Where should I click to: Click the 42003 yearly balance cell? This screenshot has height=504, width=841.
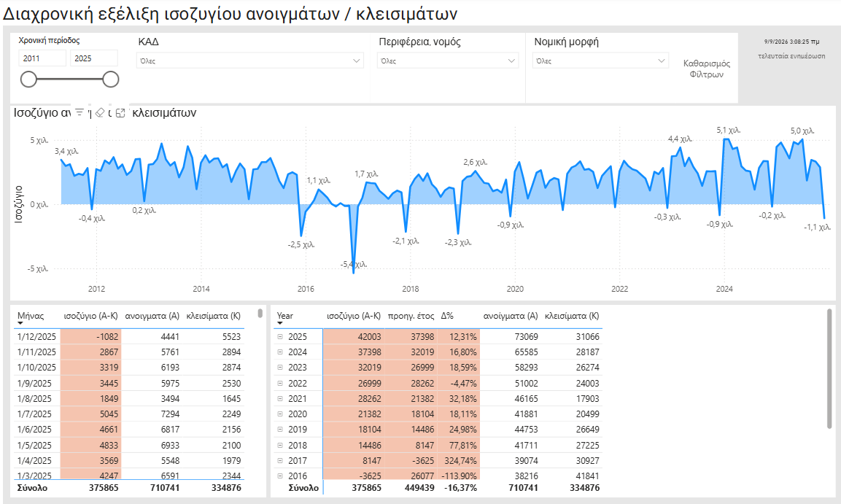click(354, 337)
